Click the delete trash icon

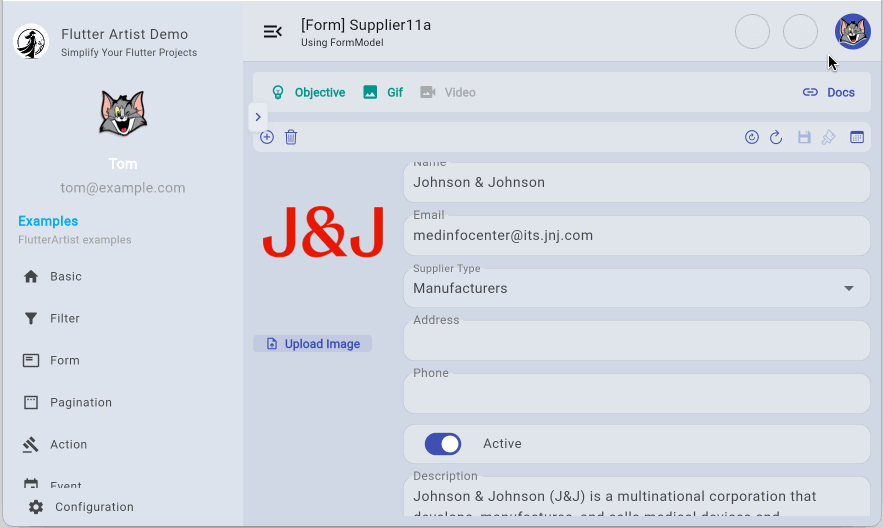coord(291,137)
